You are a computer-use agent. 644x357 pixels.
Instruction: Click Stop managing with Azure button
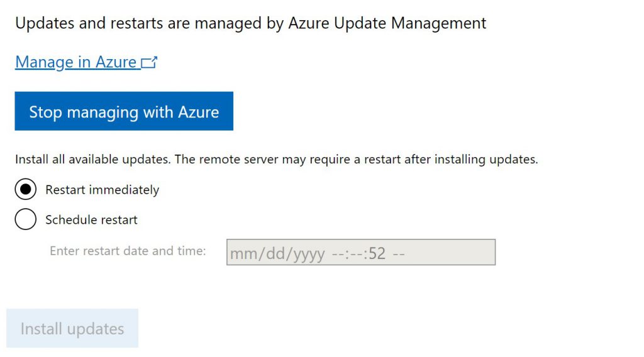pos(124,111)
